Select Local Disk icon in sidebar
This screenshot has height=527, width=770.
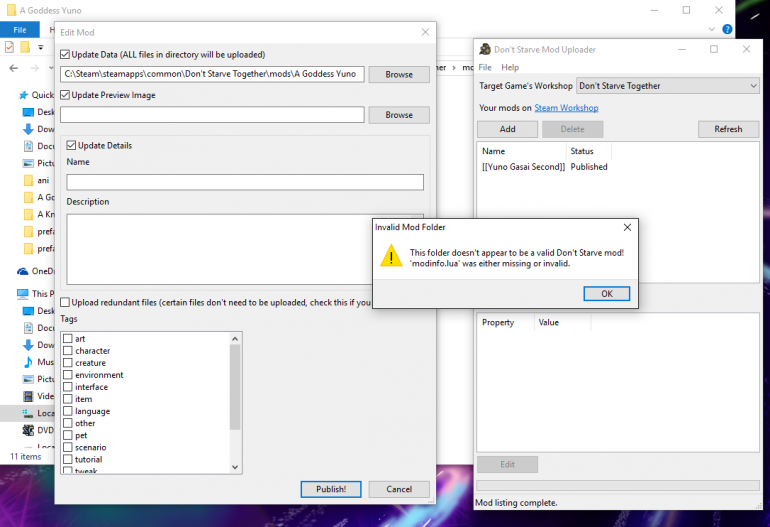click(28, 413)
